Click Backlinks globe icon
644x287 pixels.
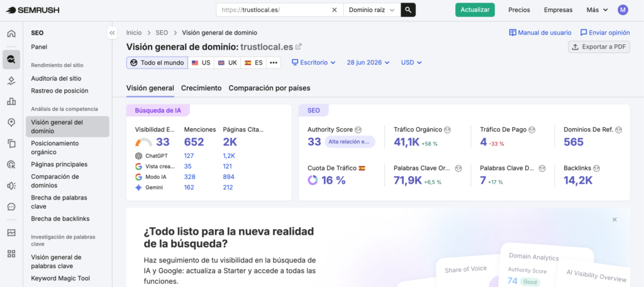coord(596,168)
